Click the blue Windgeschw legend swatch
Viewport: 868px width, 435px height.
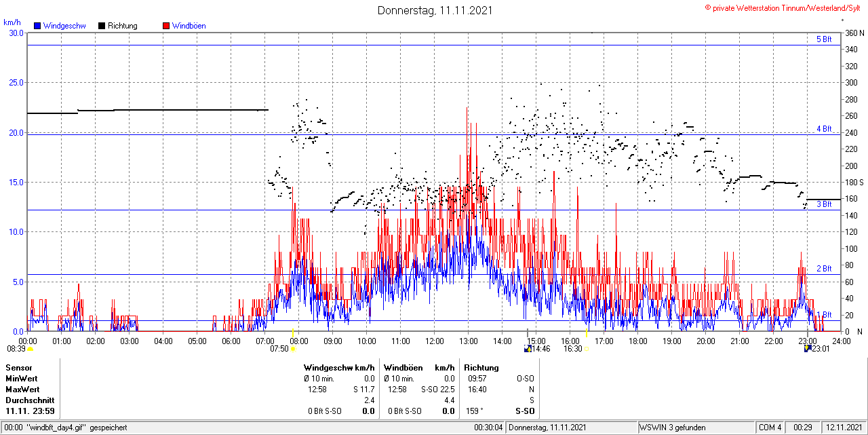tap(37, 26)
